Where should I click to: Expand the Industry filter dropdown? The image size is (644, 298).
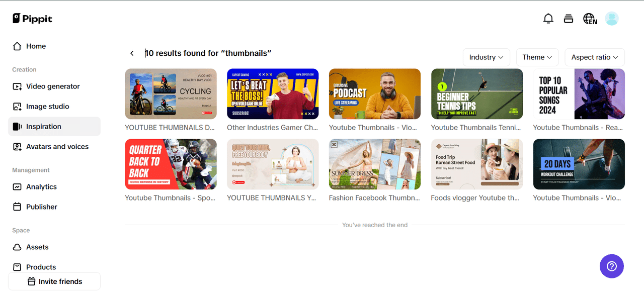(x=487, y=57)
